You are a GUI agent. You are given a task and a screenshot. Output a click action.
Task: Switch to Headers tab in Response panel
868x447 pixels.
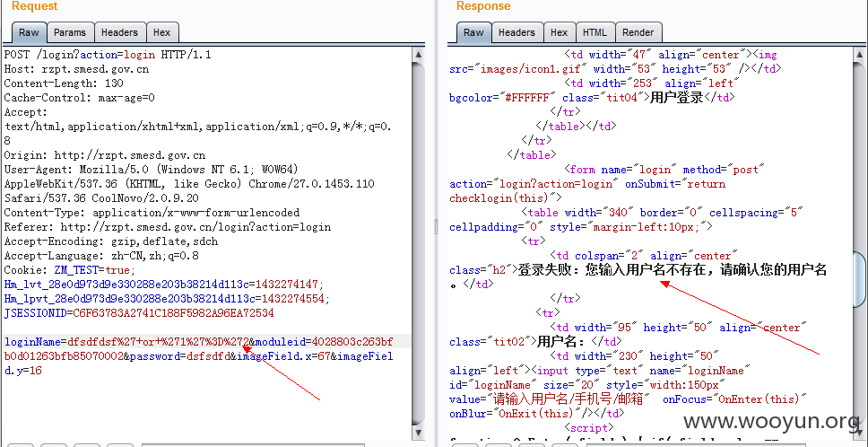[516, 32]
